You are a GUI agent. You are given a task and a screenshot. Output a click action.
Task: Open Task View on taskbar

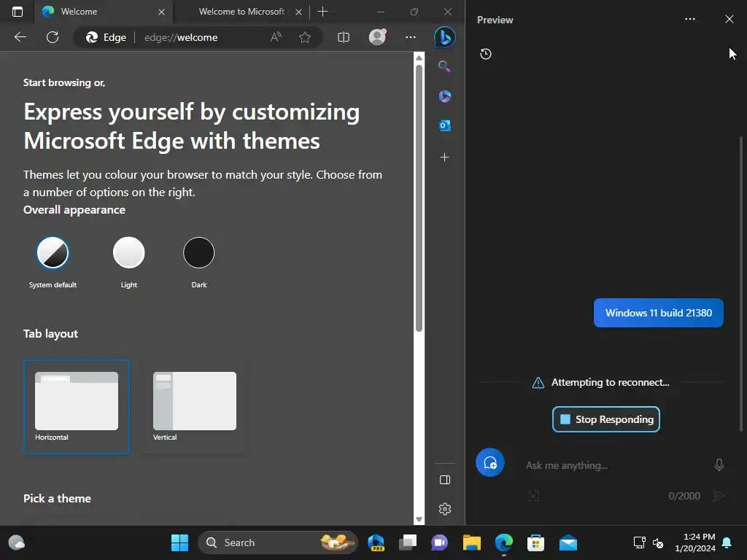click(408, 542)
